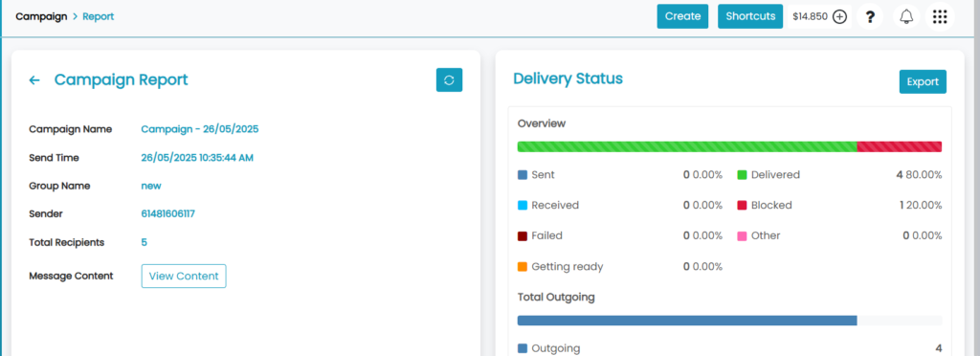Click the Outgoing count value 4
Image resolution: width=980 pixels, height=356 pixels.
[x=939, y=348]
